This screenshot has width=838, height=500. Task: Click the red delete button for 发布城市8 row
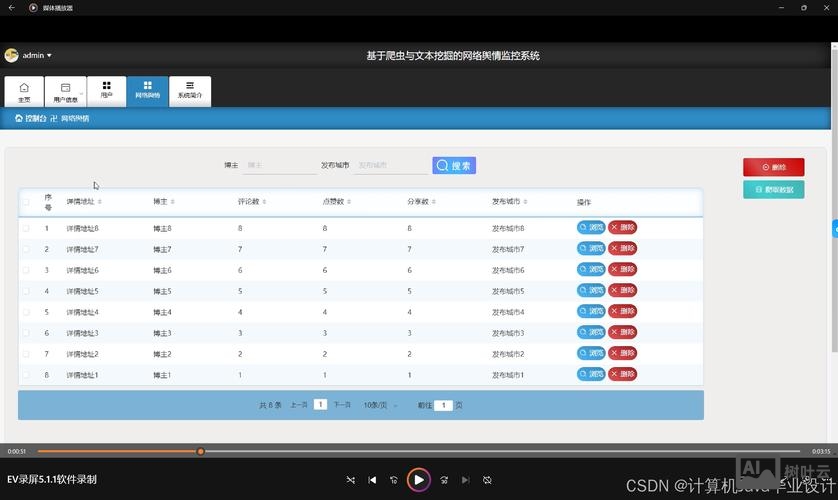[x=623, y=228]
